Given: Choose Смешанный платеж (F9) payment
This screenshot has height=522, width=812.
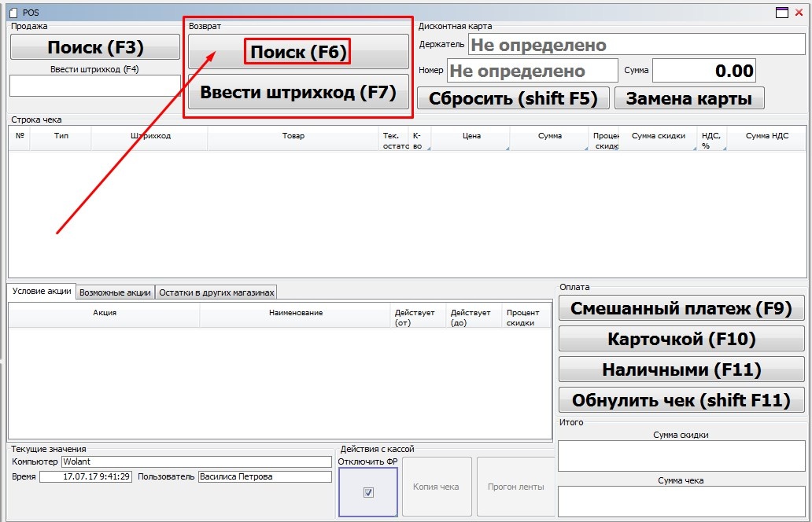Looking at the screenshot, I should pos(681,308).
